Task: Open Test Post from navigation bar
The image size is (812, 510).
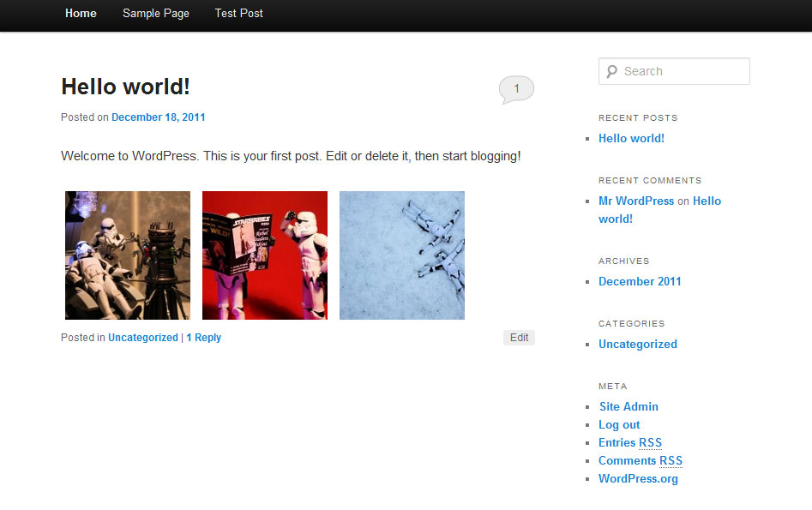Action: point(238,14)
